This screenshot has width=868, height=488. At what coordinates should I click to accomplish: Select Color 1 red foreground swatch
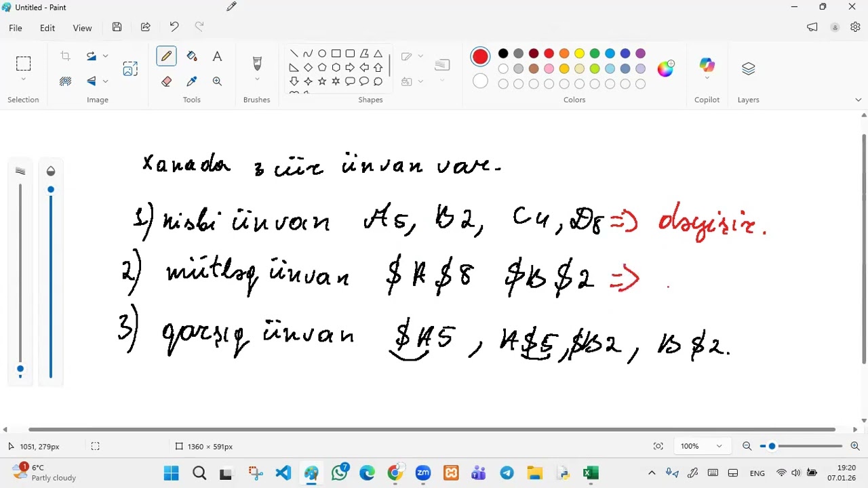pos(480,57)
